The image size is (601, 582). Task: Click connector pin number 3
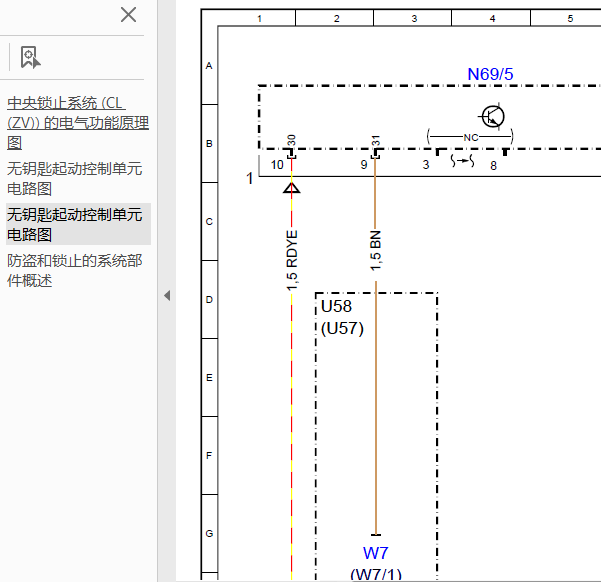(x=426, y=165)
